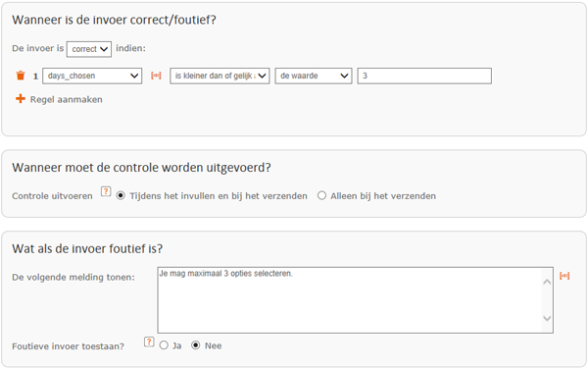Select 'Tijdens het invullen en bij het verzenden'
The width and height of the screenshot is (588, 368).
121,195
